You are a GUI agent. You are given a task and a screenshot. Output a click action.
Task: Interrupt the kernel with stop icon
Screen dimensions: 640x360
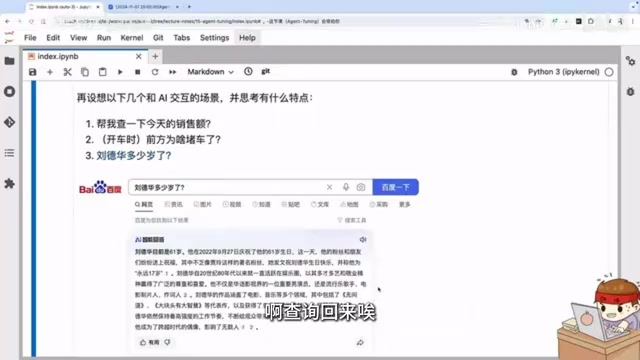[138, 72]
